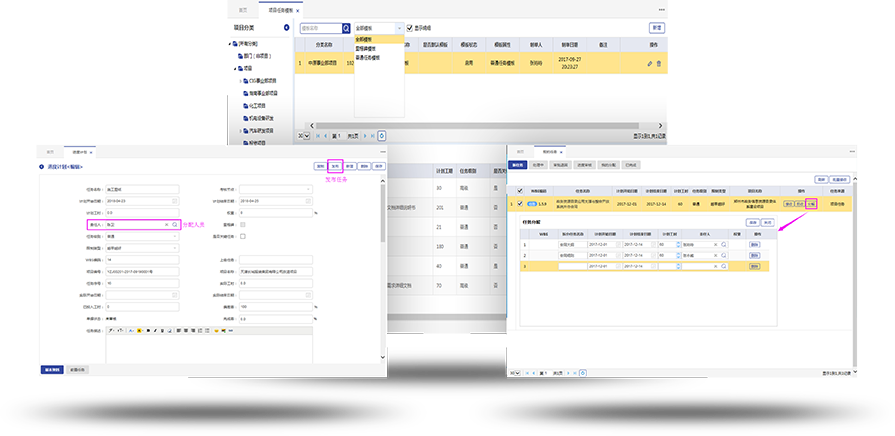Open the page size dropdown in template pager
Image resolution: width=895 pixels, height=436 pixels.
304,135
